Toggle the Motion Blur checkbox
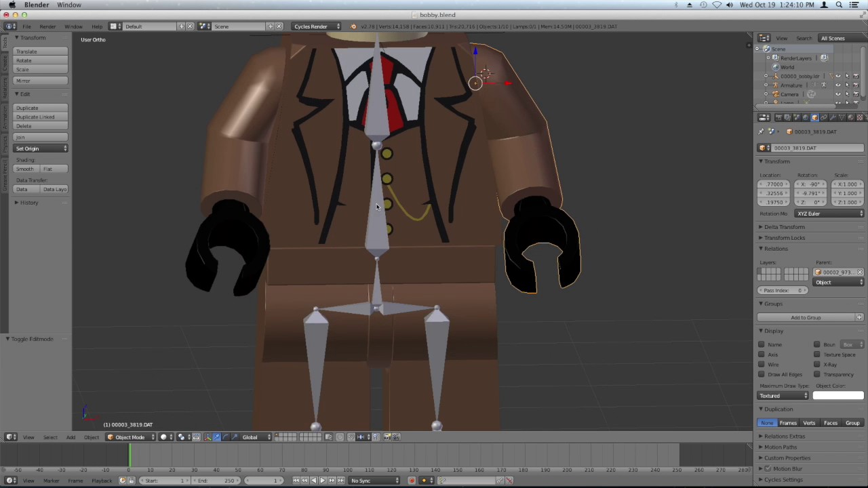The image size is (868, 488). click(768, 468)
